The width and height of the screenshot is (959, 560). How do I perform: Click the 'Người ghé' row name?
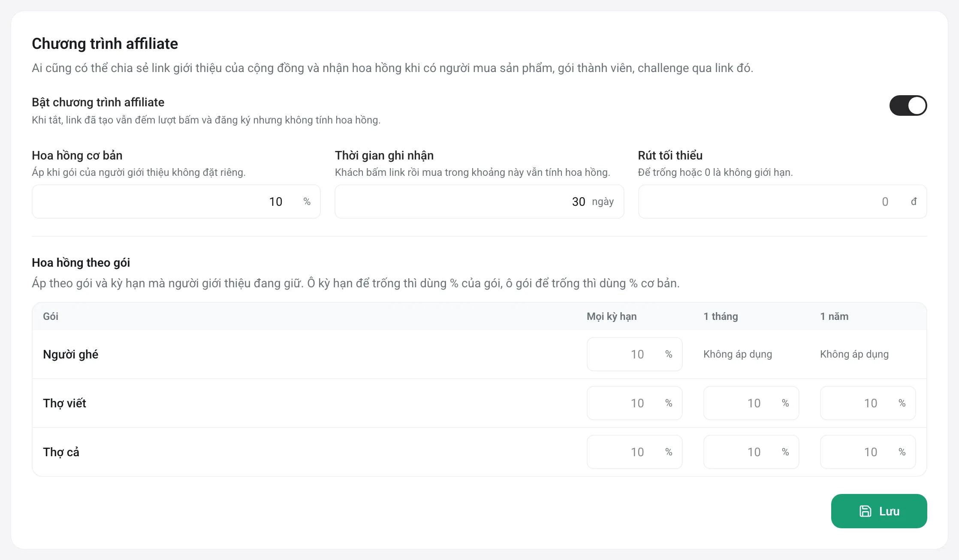pyautogui.click(x=71, y=355)
